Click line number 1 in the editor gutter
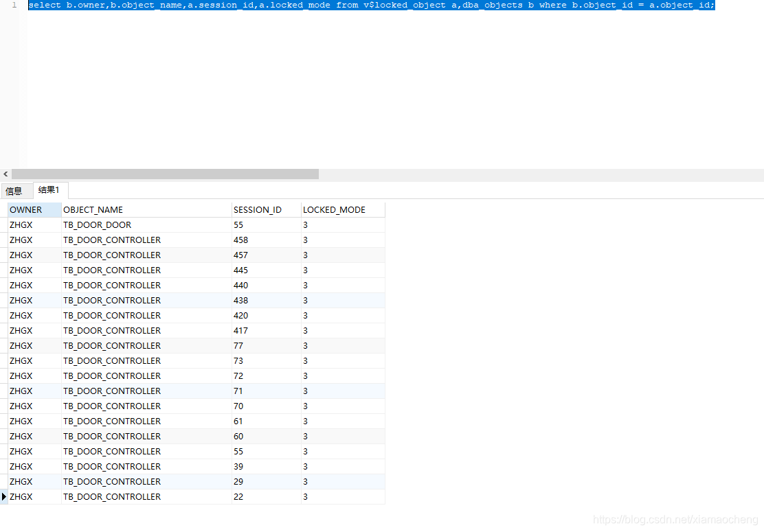Viewport: 764px width, 532px height. pos(14,5)
